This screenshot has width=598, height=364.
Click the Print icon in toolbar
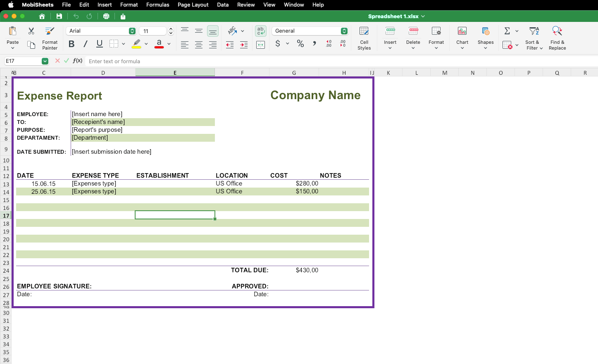click(106, 16)
